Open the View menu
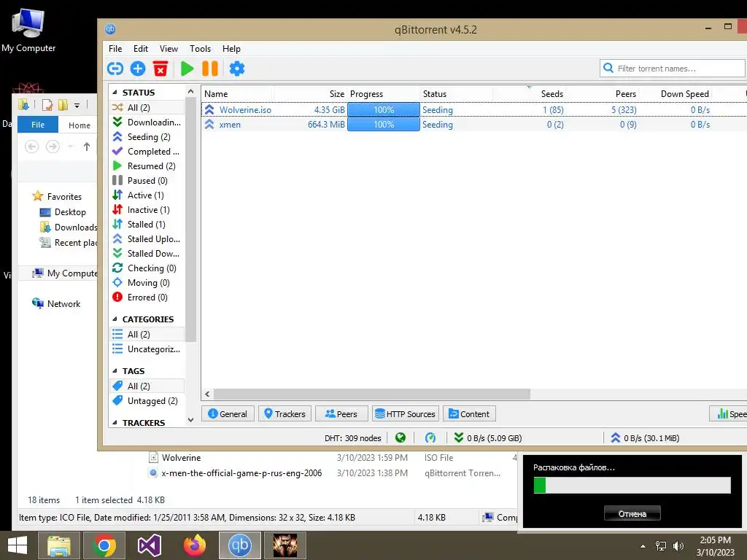This screenshot has height=560, width=747. (169, 49)
